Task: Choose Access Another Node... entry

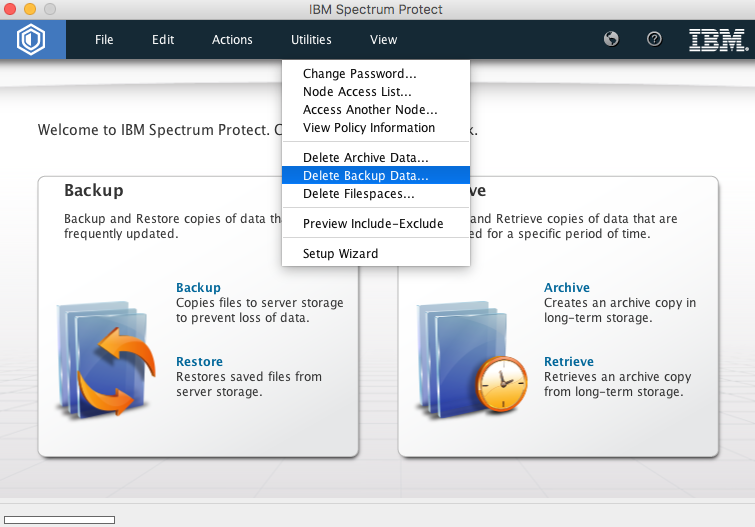Action: [x=376, y=110]
